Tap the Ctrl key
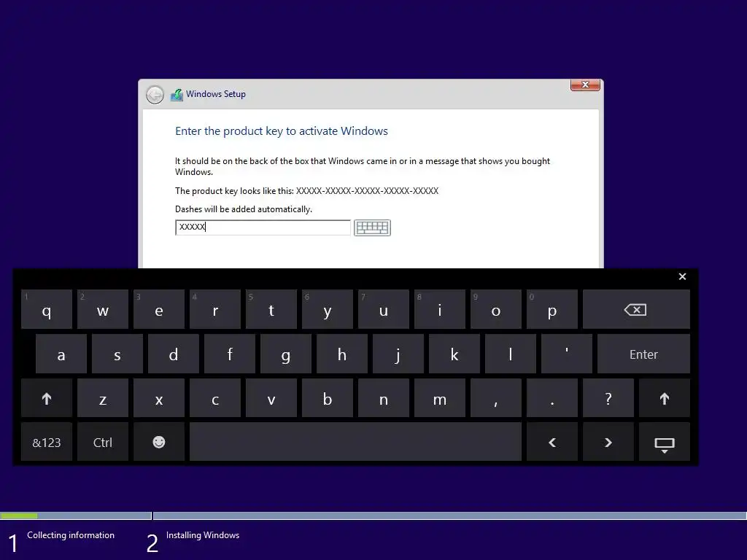The width and height of the screenshot is (747, 560). tap(102, 443)
